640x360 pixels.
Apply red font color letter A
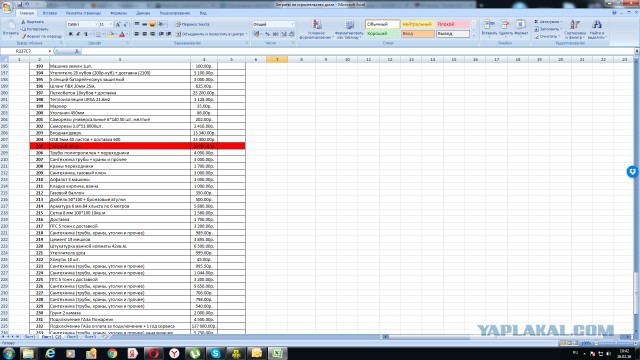point(122,35)
